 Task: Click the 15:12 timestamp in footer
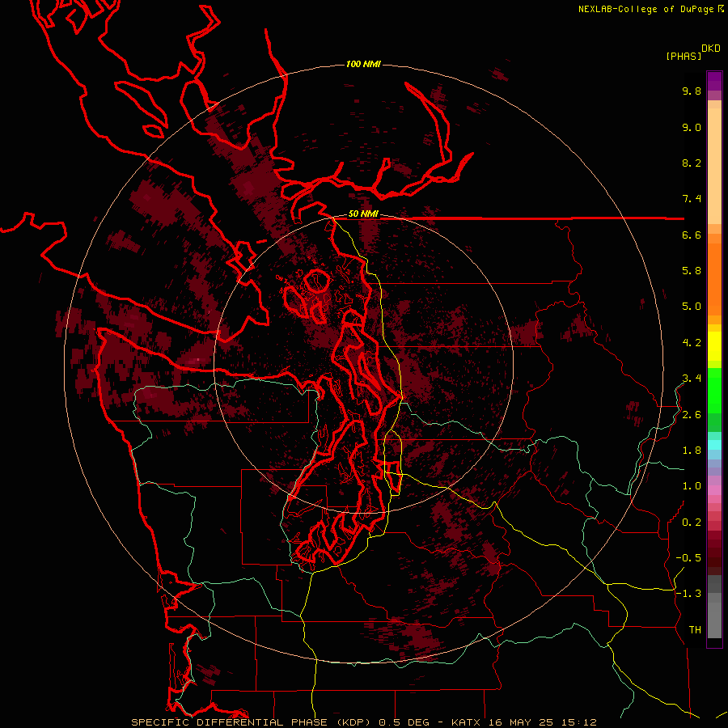pyautogui.click(x=578, y=722)
